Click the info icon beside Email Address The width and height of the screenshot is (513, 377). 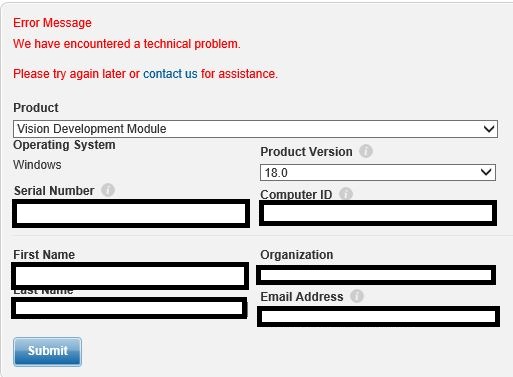[x=357, y=296]
